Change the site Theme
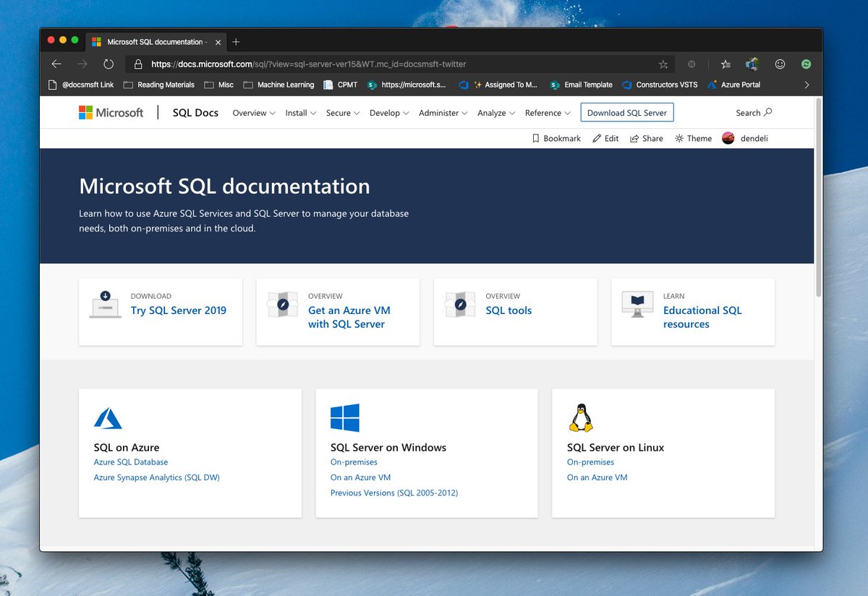Screen dimensions: 868x596 [693, 138]
